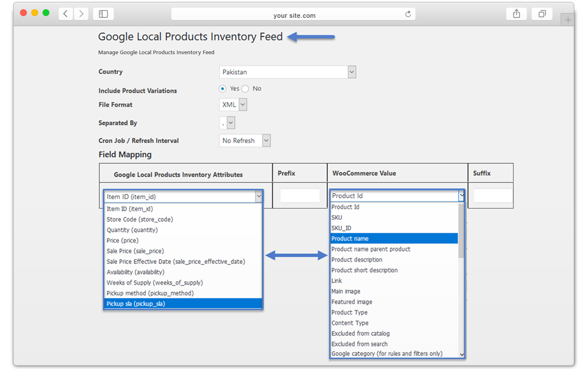The height and width of the screenshot is (369, 588).
Task: Click the Field Mapping section heading
Action: (x=125, y=154)
